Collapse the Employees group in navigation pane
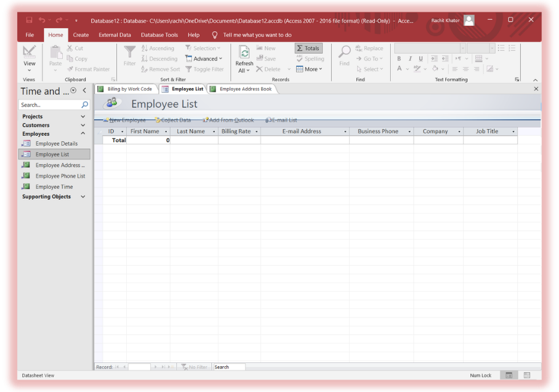 click(x=83, y=134)
